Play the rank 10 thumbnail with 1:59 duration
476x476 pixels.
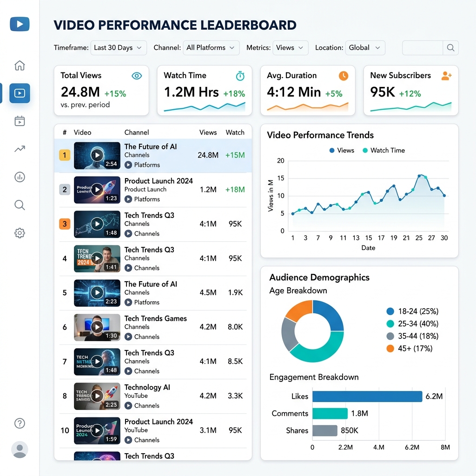point(97,430)
